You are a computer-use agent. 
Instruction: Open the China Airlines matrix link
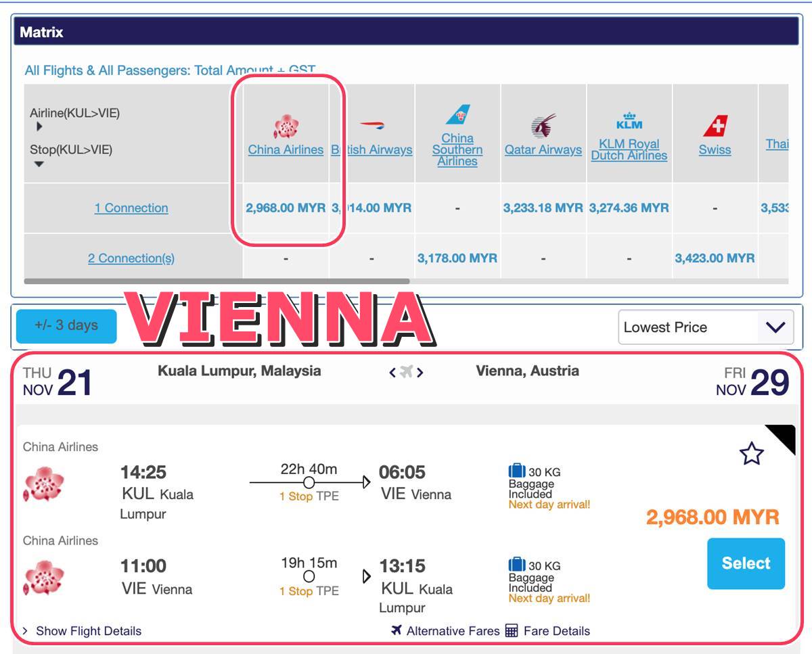[286, 149]
